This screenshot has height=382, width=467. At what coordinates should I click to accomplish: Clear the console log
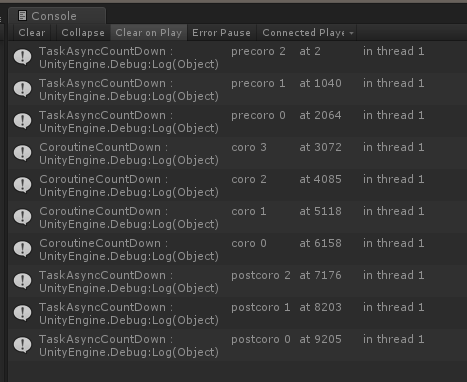pyautogui.click(x=32, y=33)
